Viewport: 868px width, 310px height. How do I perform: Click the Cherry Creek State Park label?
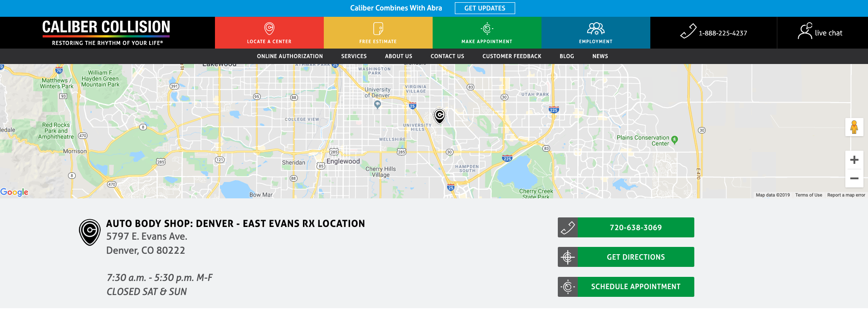[536, 194]
